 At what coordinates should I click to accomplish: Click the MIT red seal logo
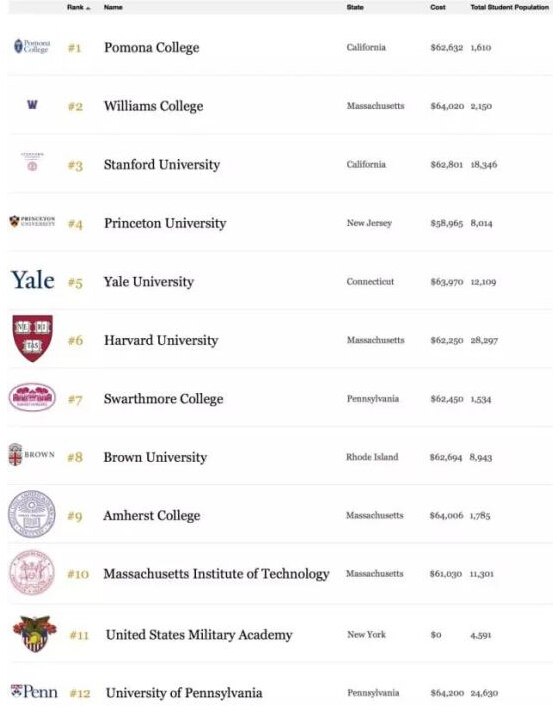(32, 572)
